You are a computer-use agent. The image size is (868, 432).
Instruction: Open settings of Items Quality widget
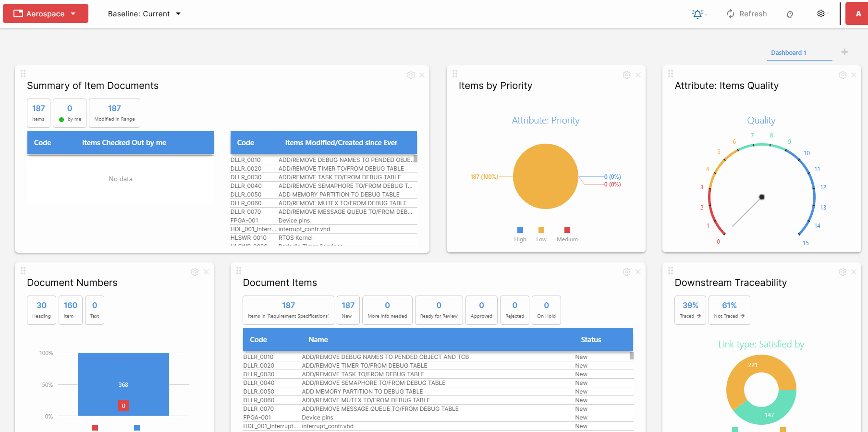(x=843, y=75)
